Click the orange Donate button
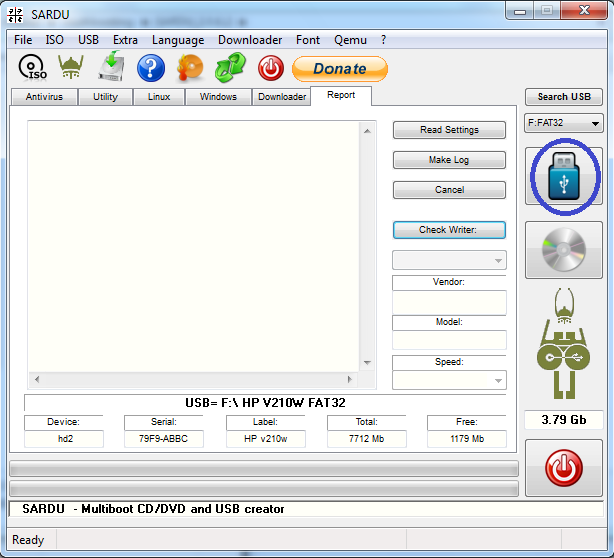Image resolution: width=614 pixels, height=558 pixels. coord(340,69)
